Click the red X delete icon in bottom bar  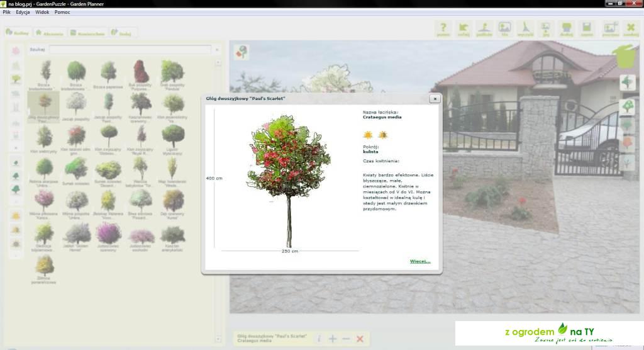(x=360, y=339)
